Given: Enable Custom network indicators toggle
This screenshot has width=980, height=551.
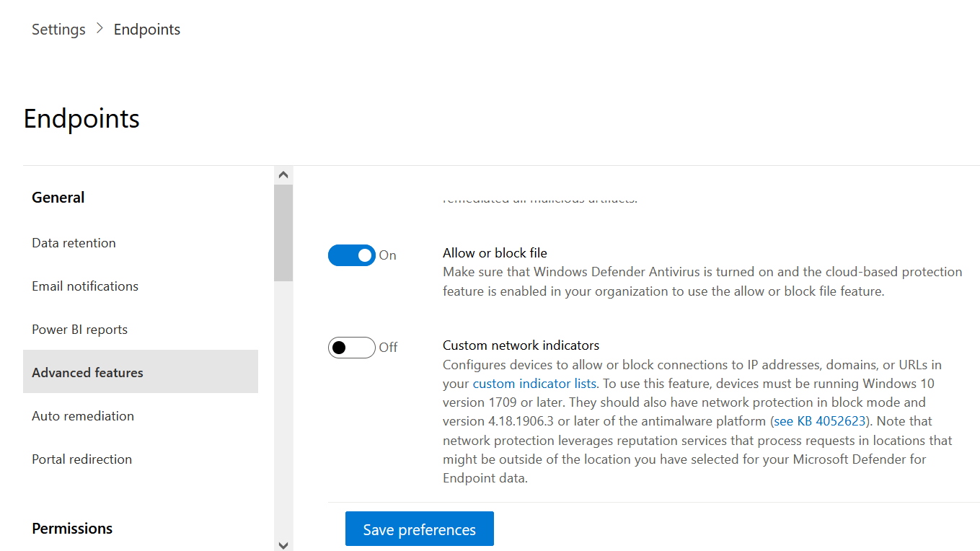Looking at the screenshot, I should click(x=352, y=348).
